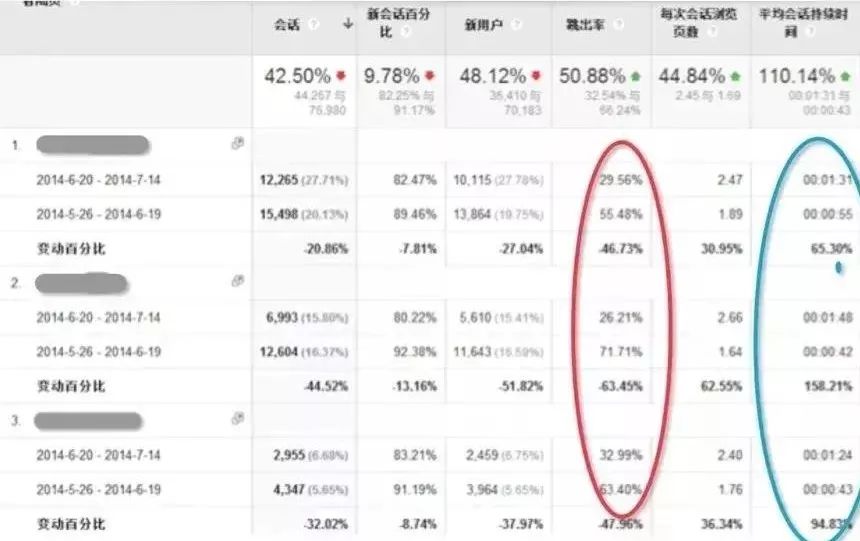
Task: Open help icon for 每次会话浏览页数
Action: coord(711,32)
